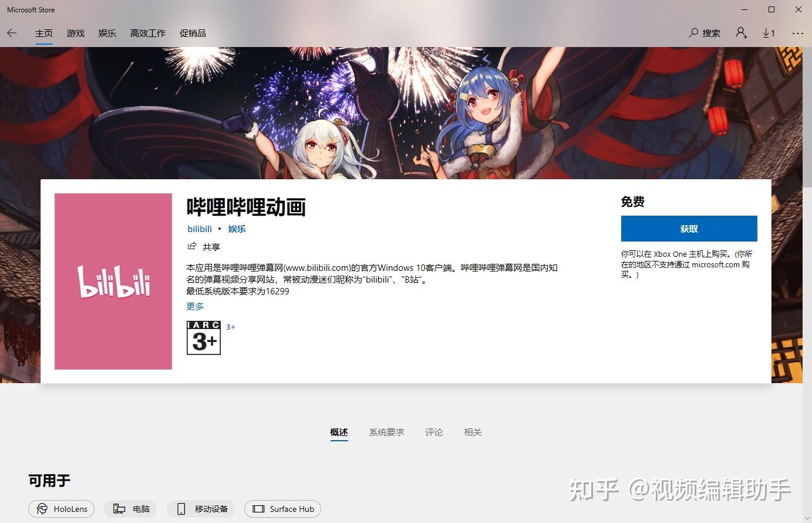The height and width of the screenshot is (523, 812).
Task: Expand the description via 更多 link
Action: [194, 306]
